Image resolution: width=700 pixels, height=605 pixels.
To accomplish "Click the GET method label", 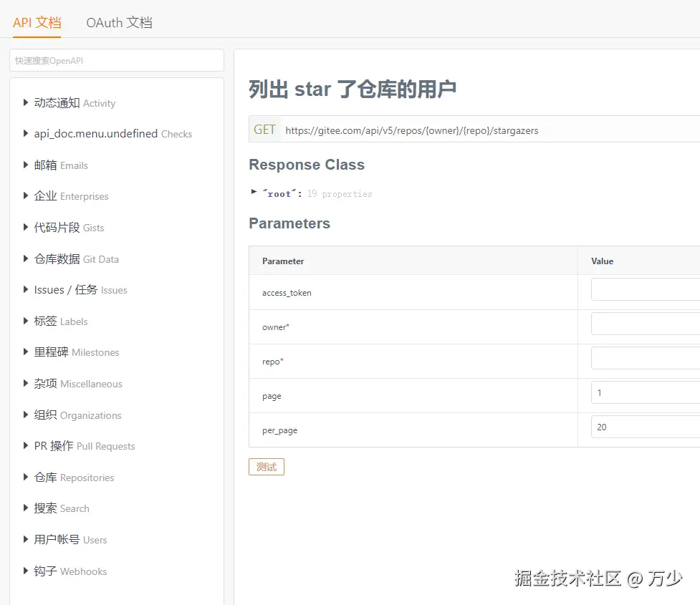I will click(x=264, y=130).
